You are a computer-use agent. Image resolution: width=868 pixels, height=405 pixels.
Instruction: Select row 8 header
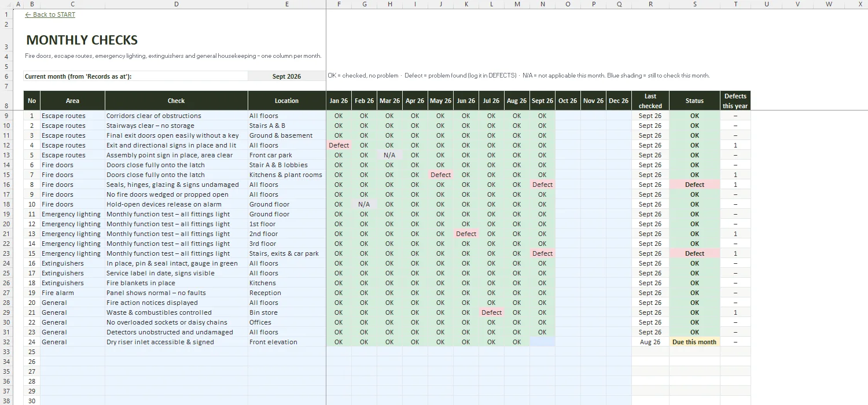(x=6, y=101)
